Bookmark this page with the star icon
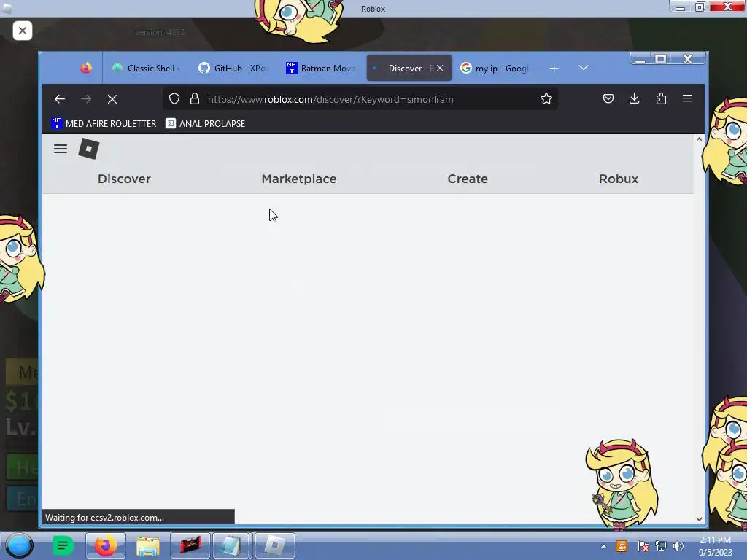Viewport: 747px width, 560px height. [546, 98]
